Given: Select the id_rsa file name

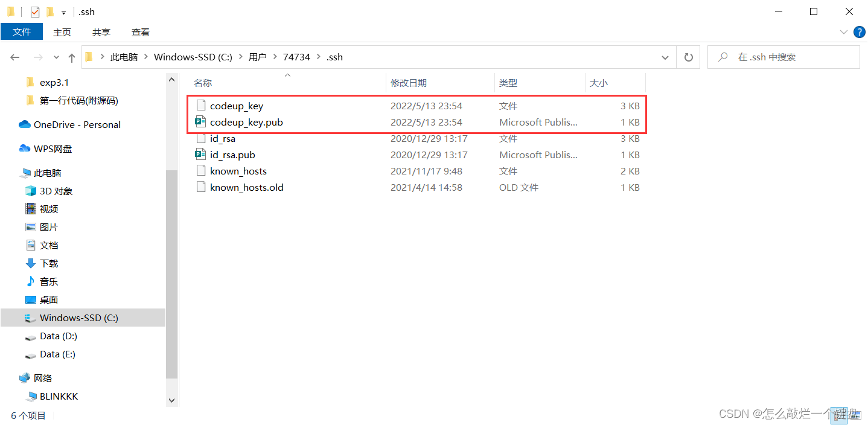Looking at the screenshot, I should tap(223, 138).
